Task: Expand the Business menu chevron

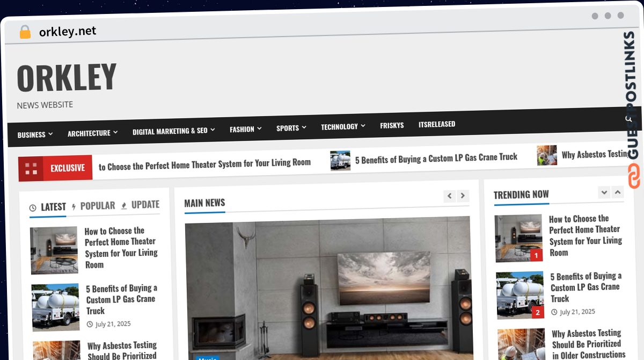Action: coord(50,134)
